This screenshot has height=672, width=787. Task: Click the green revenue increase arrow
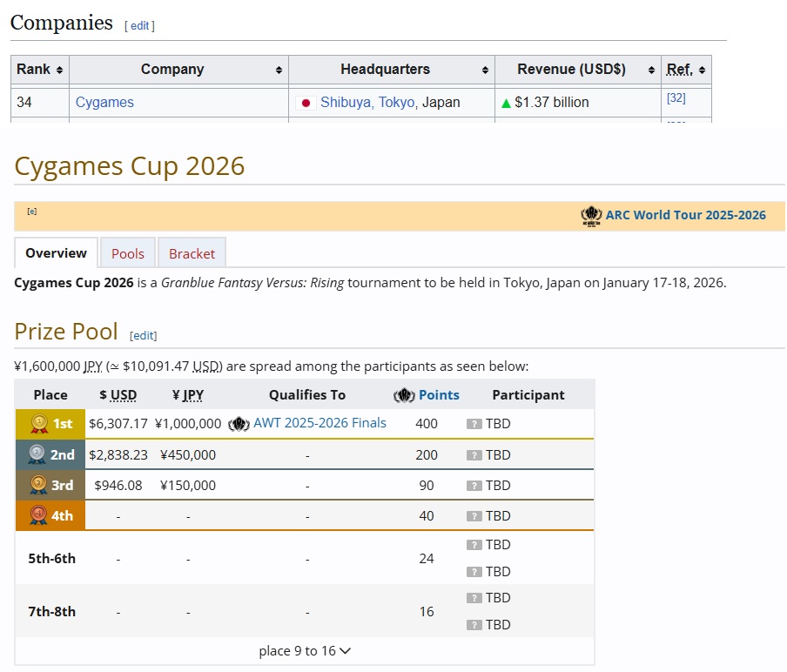point(506,104)
